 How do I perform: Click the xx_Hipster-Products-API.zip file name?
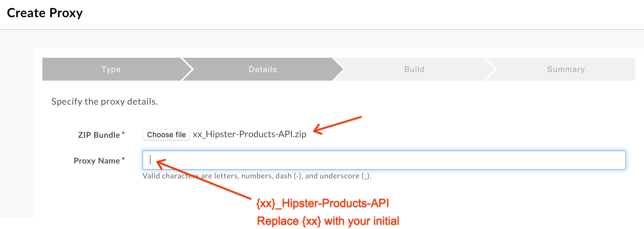point(249,134)
